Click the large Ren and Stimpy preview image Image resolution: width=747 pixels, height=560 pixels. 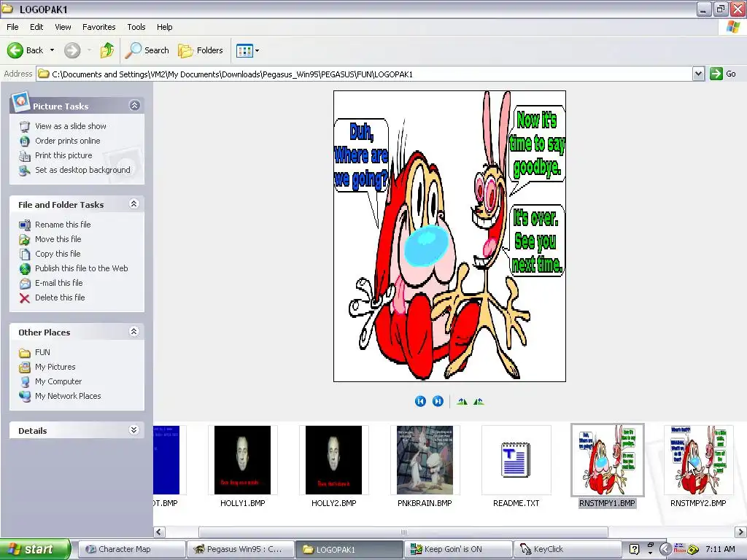tap(449, 236)
